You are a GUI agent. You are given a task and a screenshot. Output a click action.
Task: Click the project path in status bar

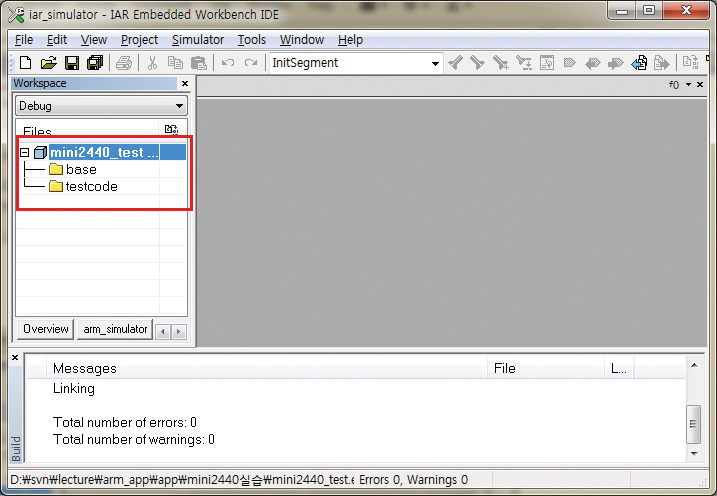click(x=182, y=480)
